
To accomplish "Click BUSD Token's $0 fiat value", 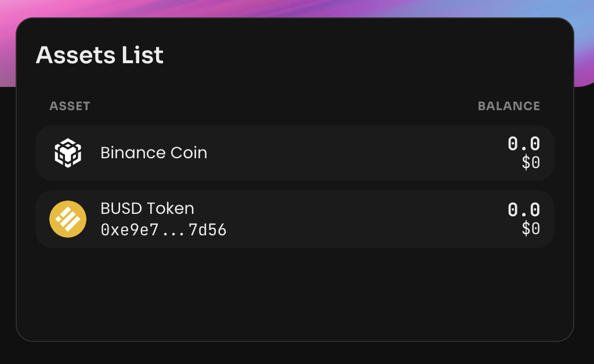I will click(x=531, y=228).
